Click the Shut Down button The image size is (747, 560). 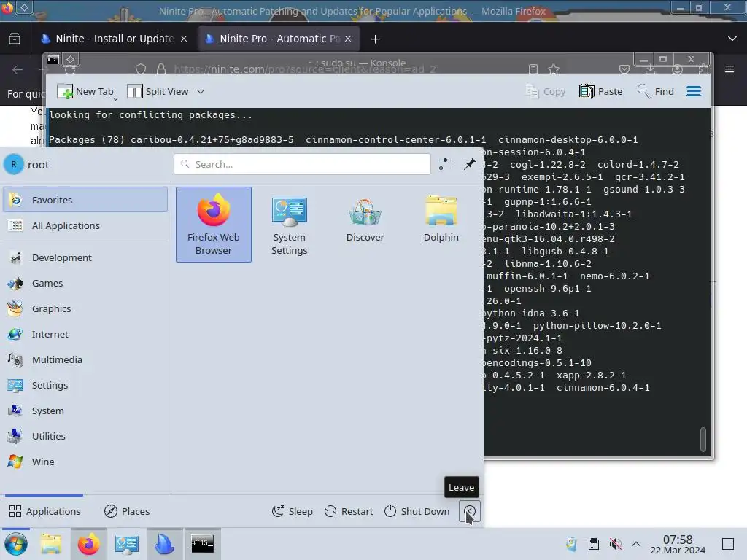[x=417, y=511]
